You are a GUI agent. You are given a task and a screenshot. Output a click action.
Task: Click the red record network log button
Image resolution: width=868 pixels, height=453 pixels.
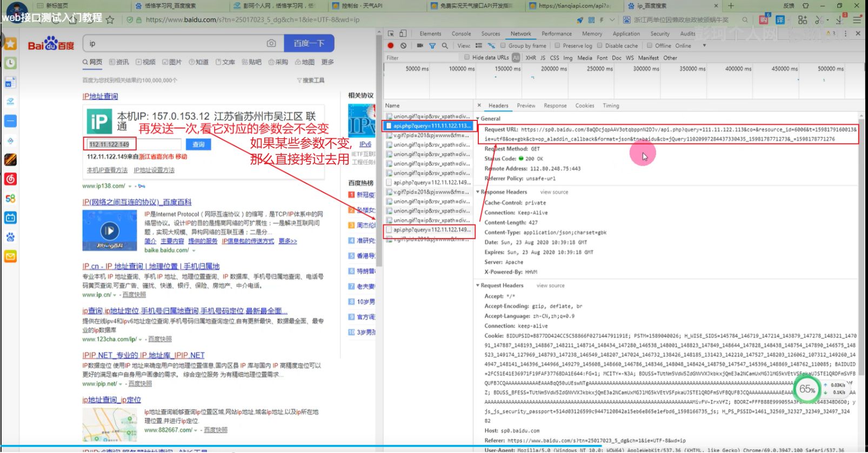pos(390,46)
